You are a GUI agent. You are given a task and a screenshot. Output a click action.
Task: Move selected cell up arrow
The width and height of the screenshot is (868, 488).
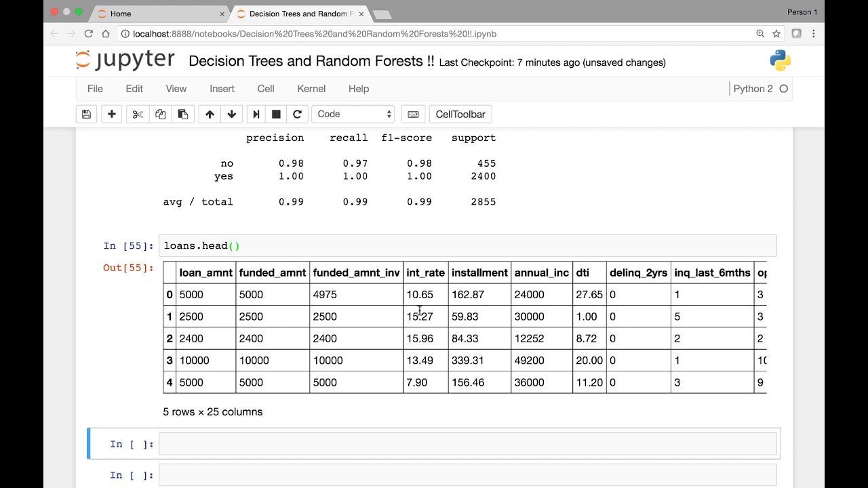(210, 115)
